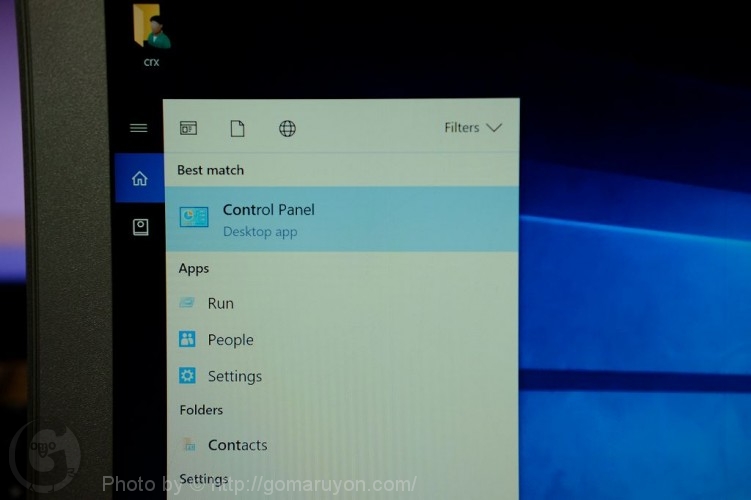Open the Contacts folder result
The image size is (751, 500).
tap(342, 445)
